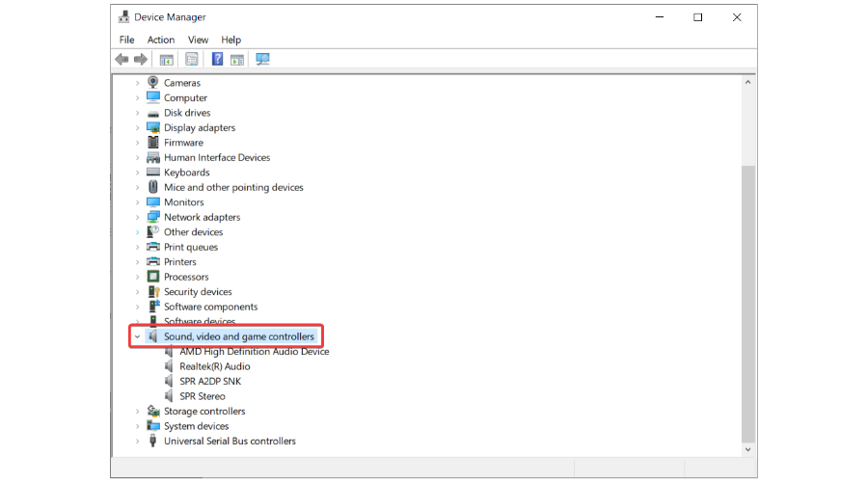
Task: Collapse Sound, video and game controllers
Action: [137, 336]
